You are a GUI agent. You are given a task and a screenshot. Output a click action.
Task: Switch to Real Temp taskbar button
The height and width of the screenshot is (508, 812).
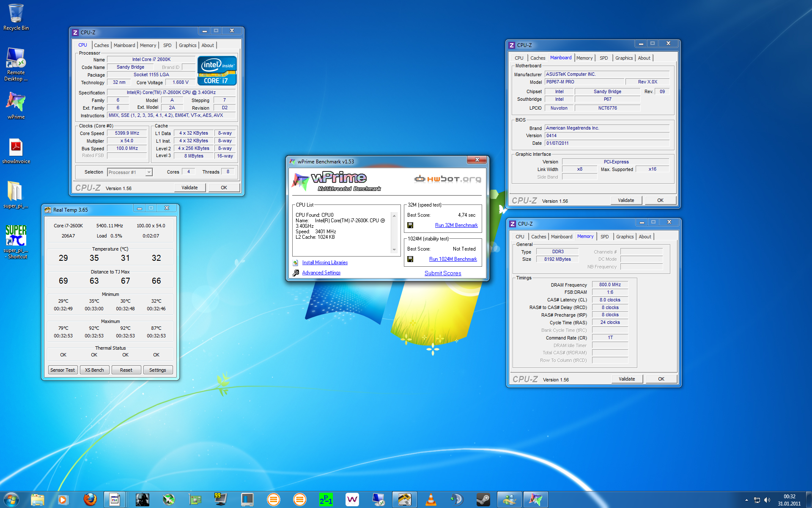tap(404, 500)
